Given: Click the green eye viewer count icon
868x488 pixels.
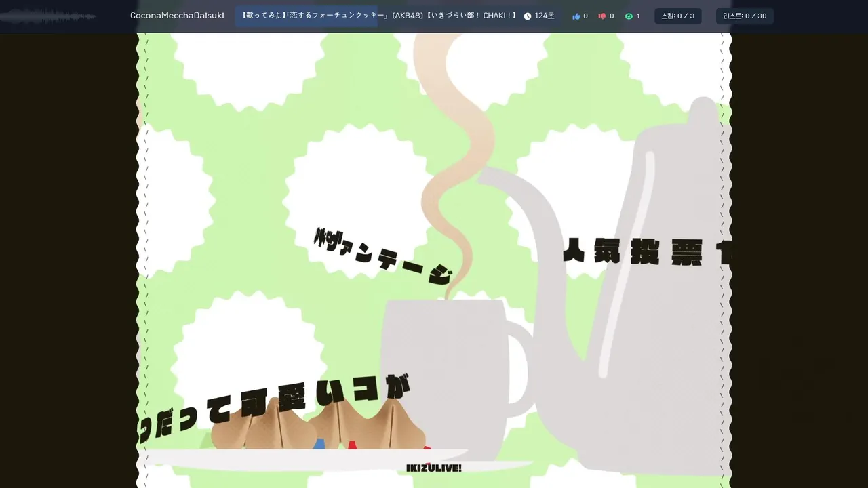Looking at the screenshot, I should pyautogui.click(x=629, y=16).
